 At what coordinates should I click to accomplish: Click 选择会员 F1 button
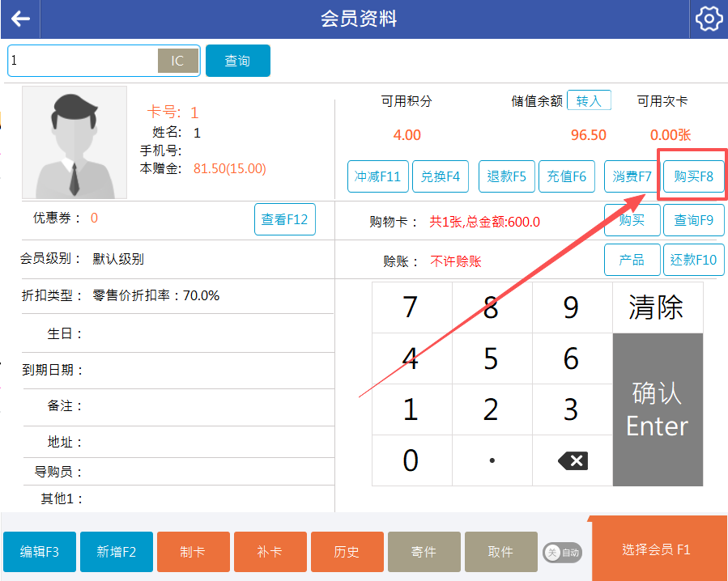click(656, 549)
